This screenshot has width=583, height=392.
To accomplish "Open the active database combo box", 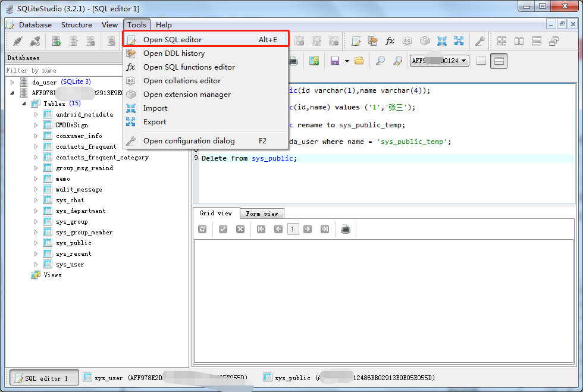I will (440, 61).
